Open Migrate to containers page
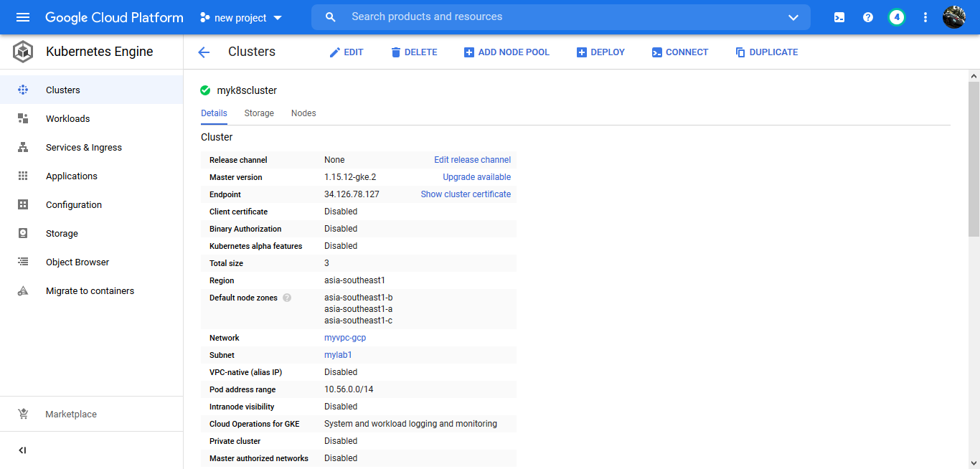This screenshot has width=980, height=469. (90, 290)
